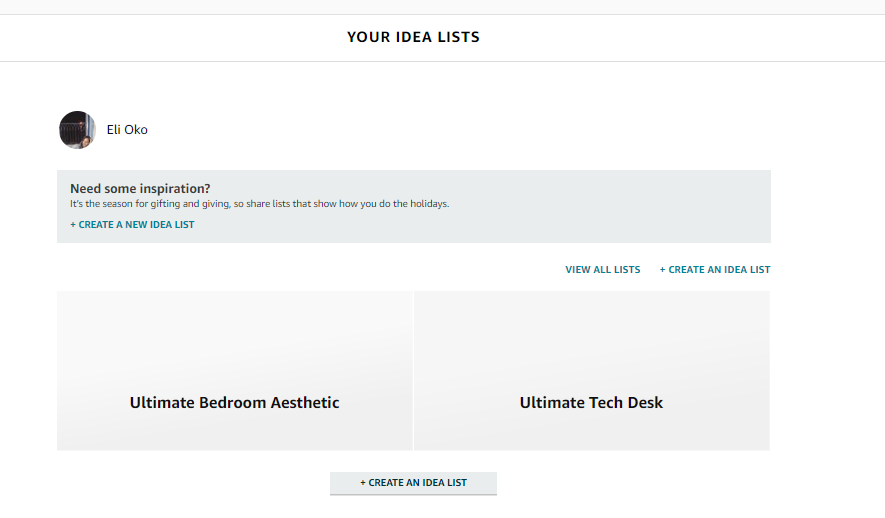
Task: Click the Your Idea Lists page heading
Action: (413, 38)
